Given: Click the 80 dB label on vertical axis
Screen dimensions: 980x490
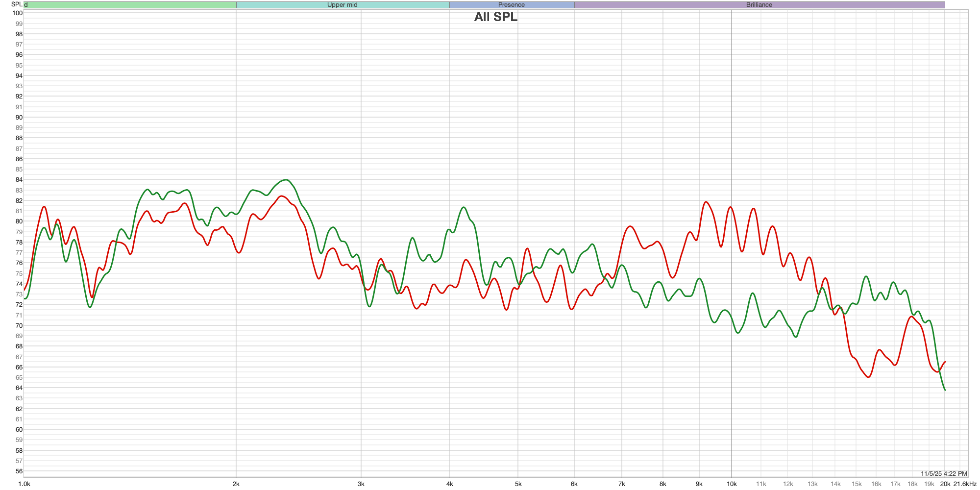Looking at the screenshot, I should pyautogui.click(x=19, y=221).
